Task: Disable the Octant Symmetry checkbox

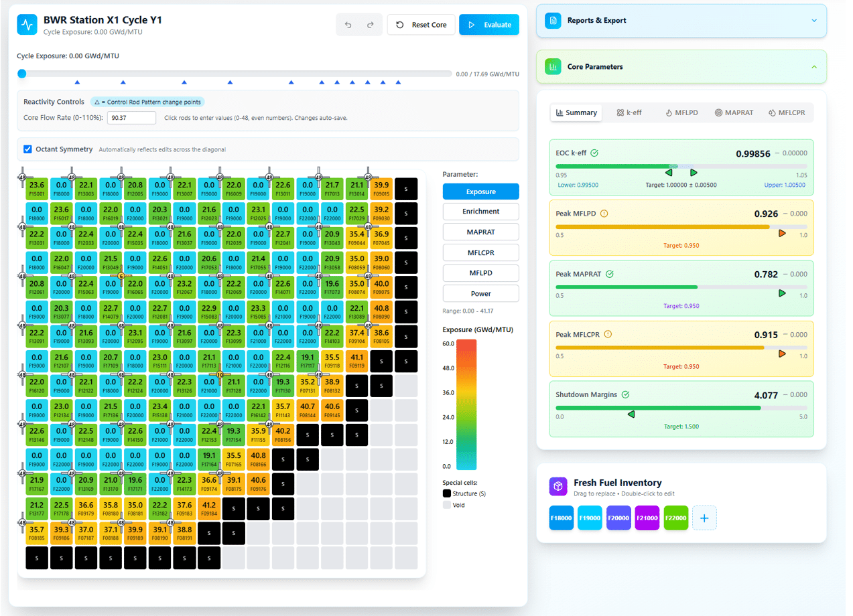Action: coord(27,149)
